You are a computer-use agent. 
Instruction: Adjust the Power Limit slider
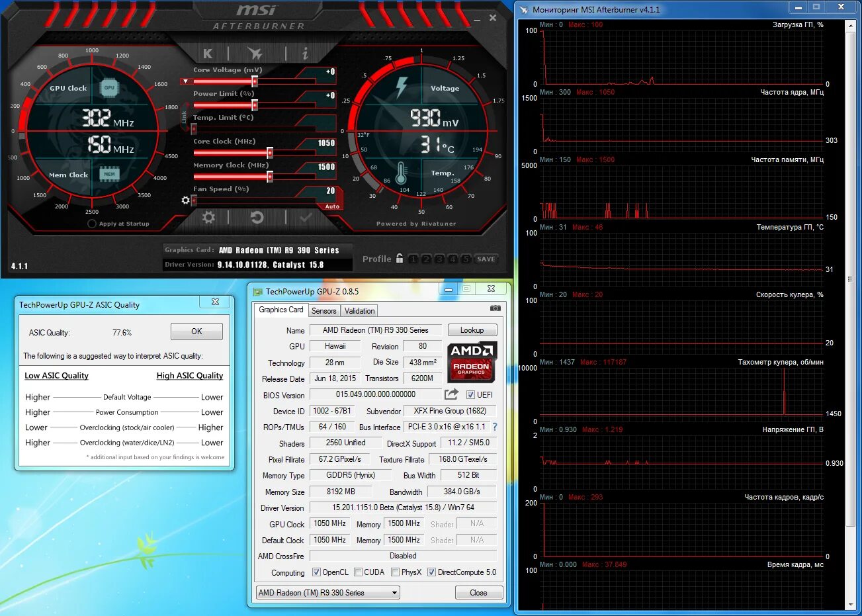(254, 105)
